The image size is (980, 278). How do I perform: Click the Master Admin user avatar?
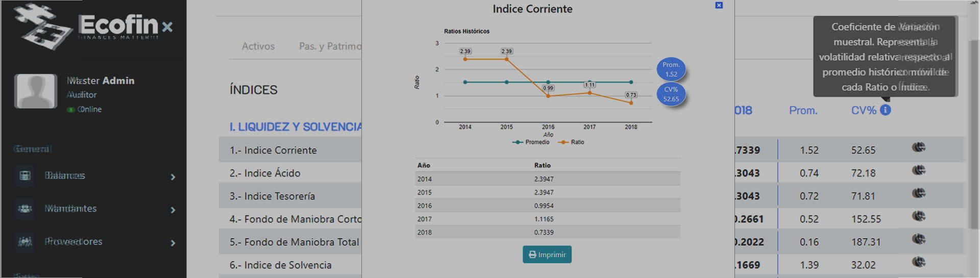click(x=36, y=91)
